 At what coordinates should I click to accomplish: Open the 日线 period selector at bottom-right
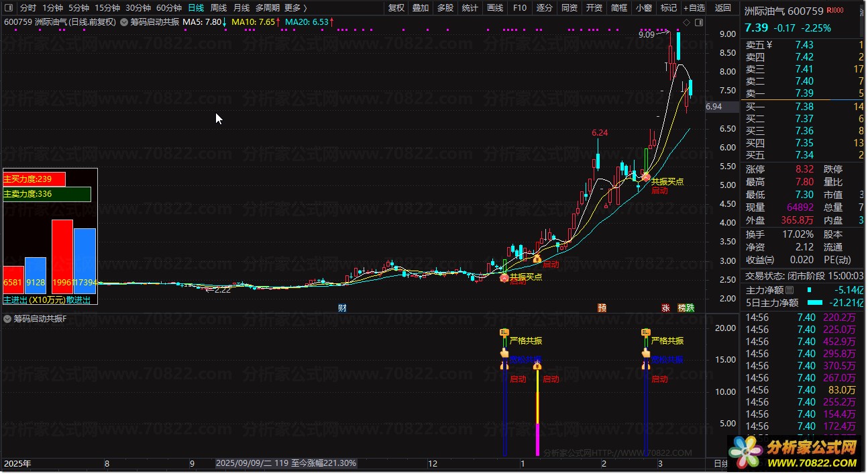tap(720, 464)
